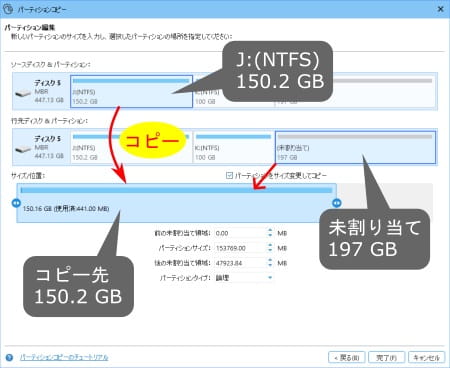450x368 pixels.
Task: Click the stepper for unallocated space after
Action: pos(270,263)
